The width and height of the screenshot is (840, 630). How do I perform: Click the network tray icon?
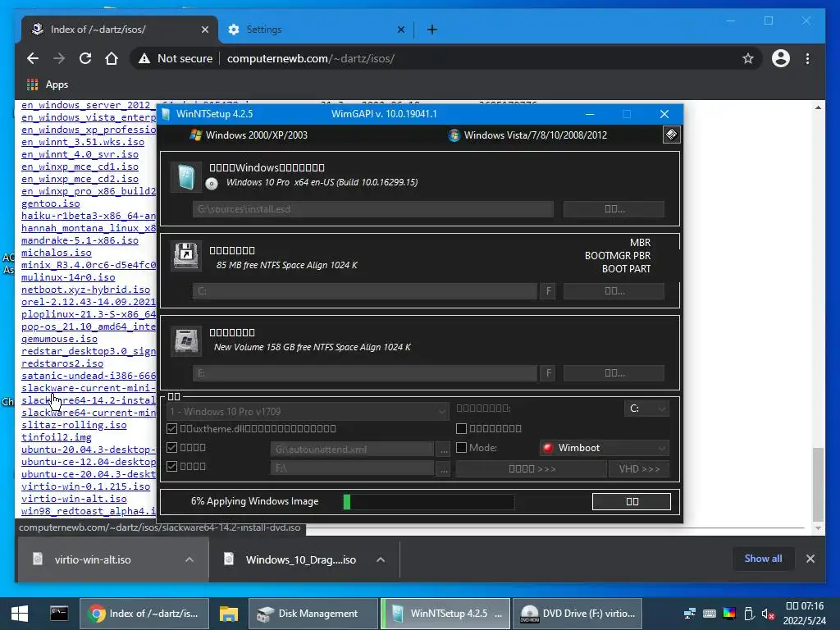[690, 614]
